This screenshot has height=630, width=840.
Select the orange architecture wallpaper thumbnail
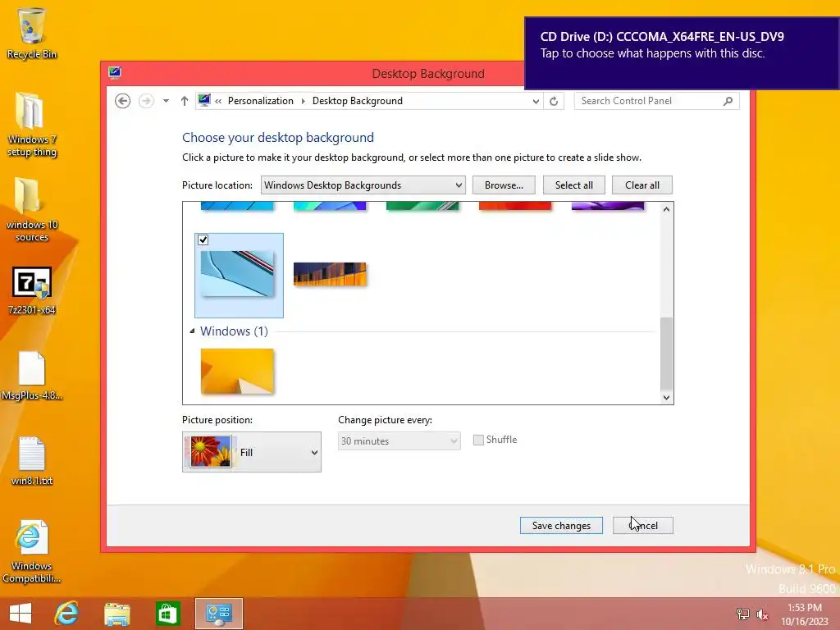tap(330, 274)
